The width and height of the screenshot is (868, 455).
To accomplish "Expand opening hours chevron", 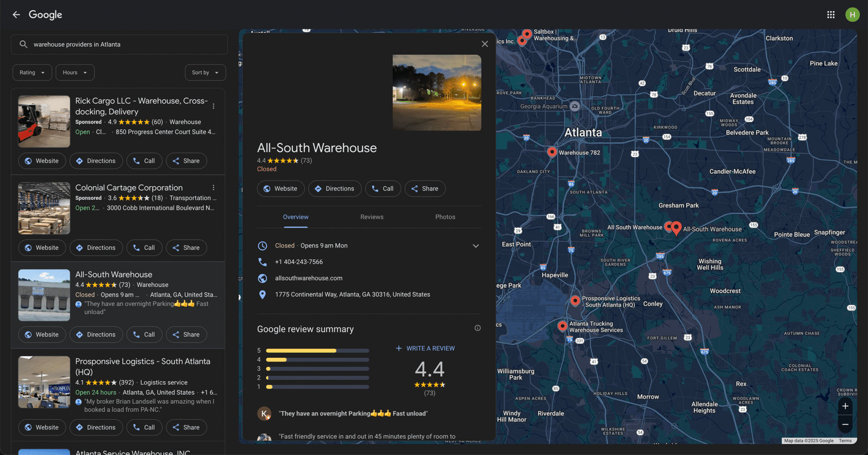I will coord(476,246).
